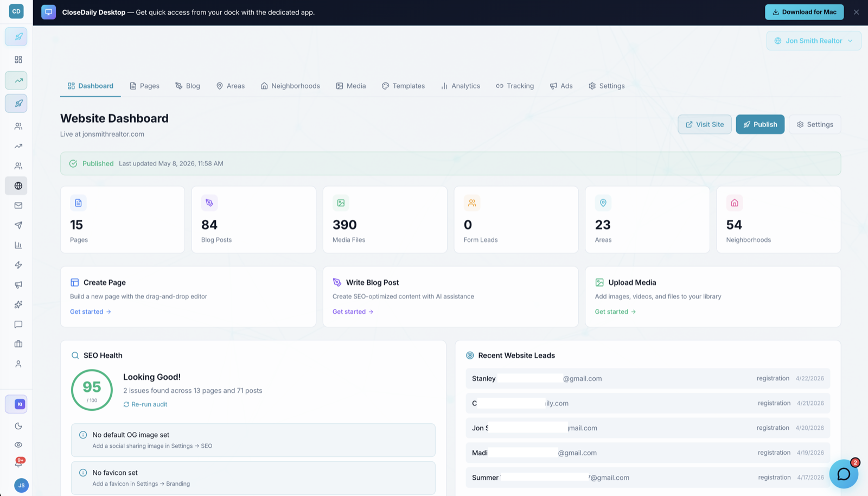
Task: Switch to the Ads tab
Action: pyautogui.click(x=561, y=86)
